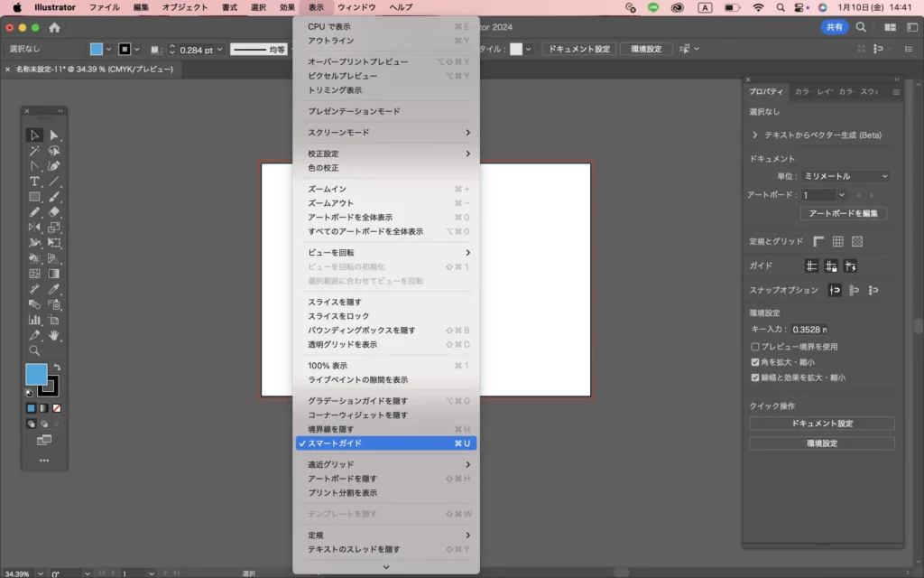
Task: Pick the Eyedropper tool
Action: pyautogui.click(x=54, y=289)
